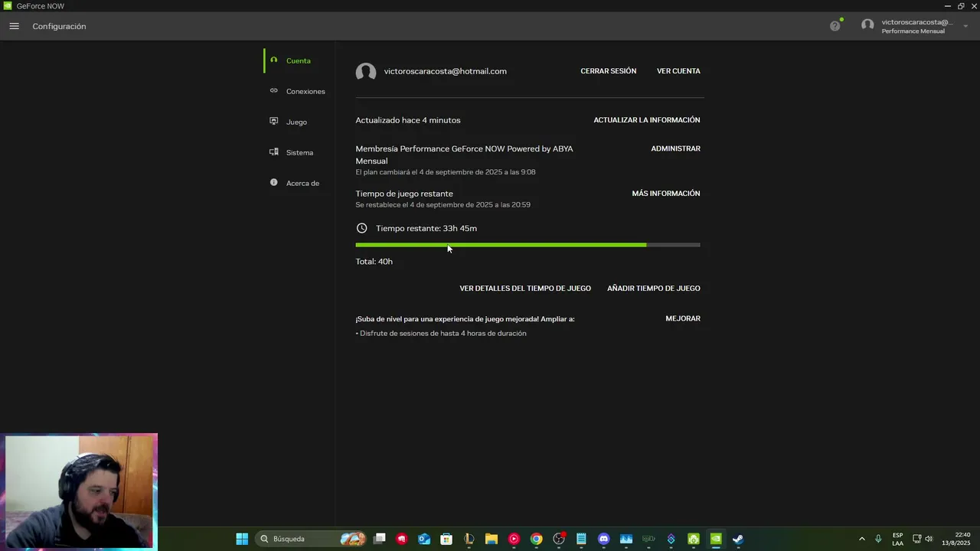Open Outlook from the taskbar
The width and height of the screenshot is (980, 551).
click(424, 539)
